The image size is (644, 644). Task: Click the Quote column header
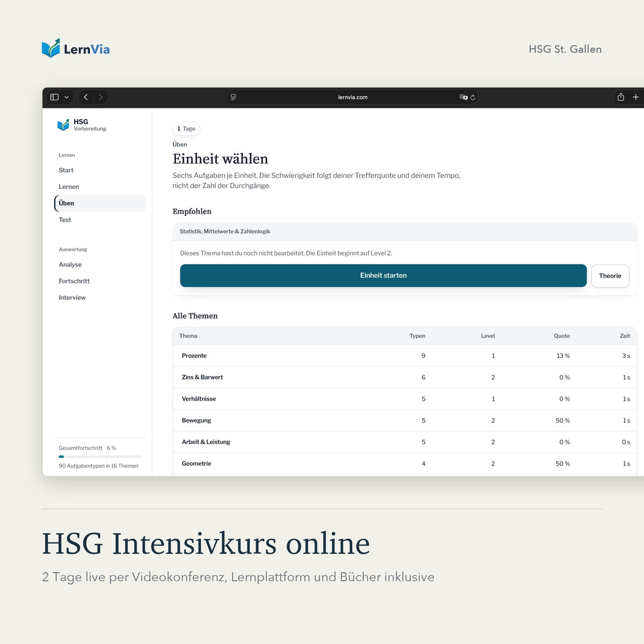(562, 336)
